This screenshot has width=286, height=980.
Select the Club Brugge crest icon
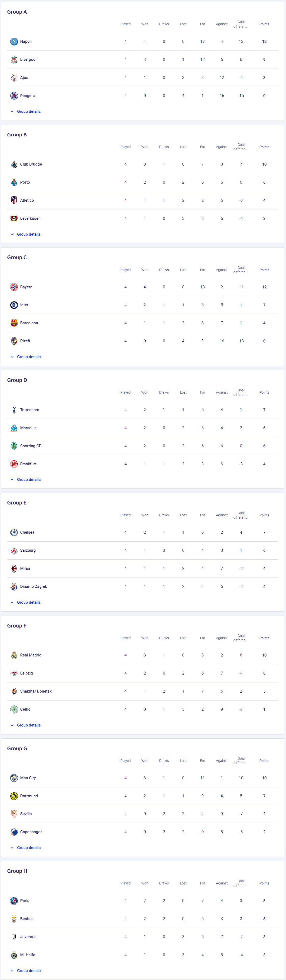pos(14,164)
